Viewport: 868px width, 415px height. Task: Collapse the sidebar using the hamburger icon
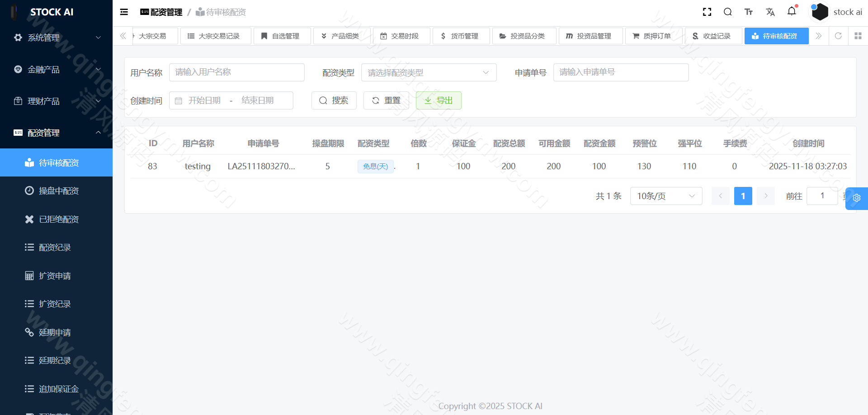[x=123, y=12]
